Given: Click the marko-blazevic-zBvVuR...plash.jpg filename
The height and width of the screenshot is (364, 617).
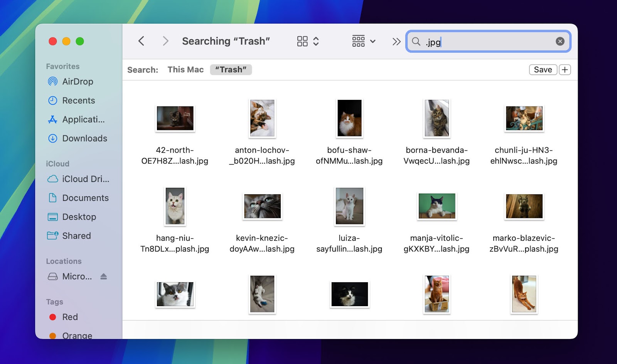Looking at the screenshot, I should [524, 243].
